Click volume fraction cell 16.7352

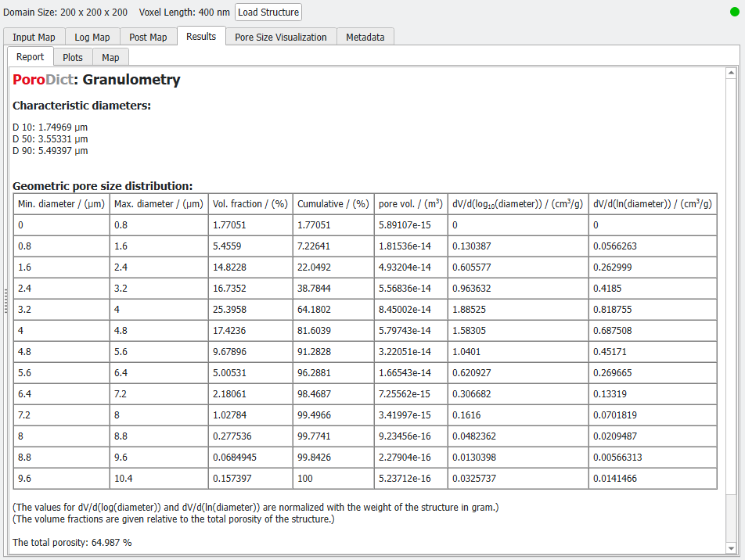coord(250,289)
